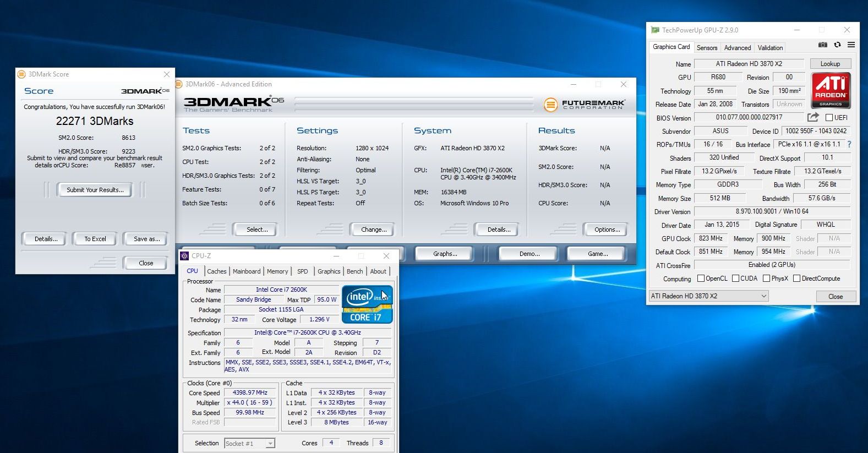
Task: Click the Bus Interface question mark
Action: click(849, 144)
